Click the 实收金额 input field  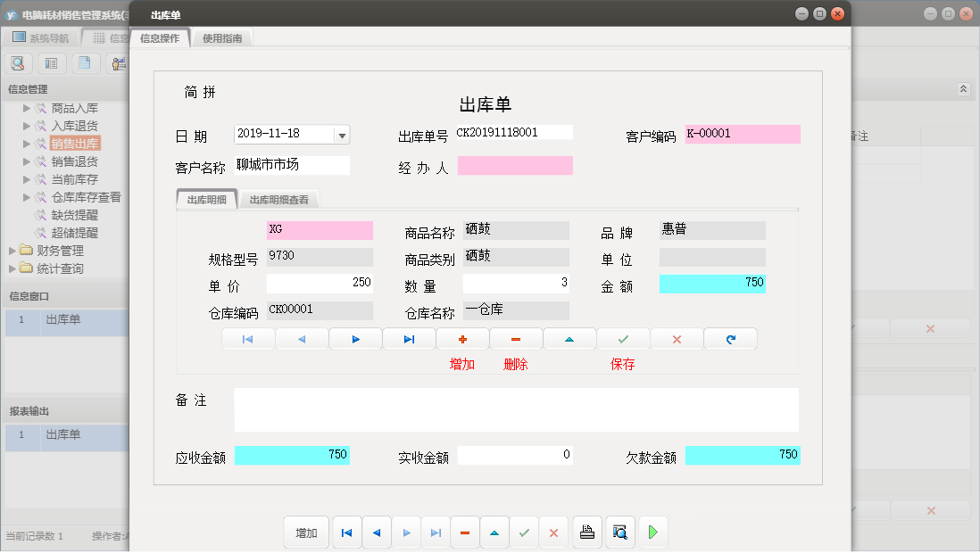click(x=515, y=455)
